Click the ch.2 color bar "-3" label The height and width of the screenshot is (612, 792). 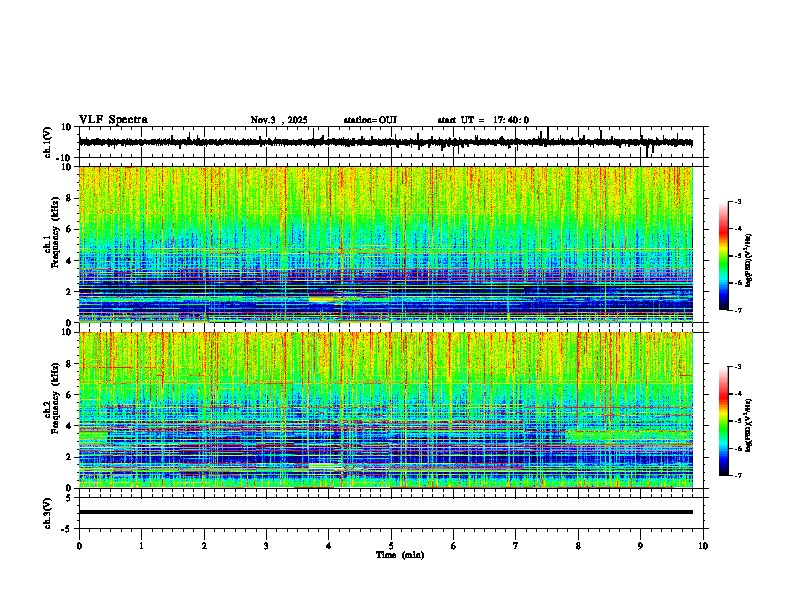pyautogui.click(x=737, y=367)
